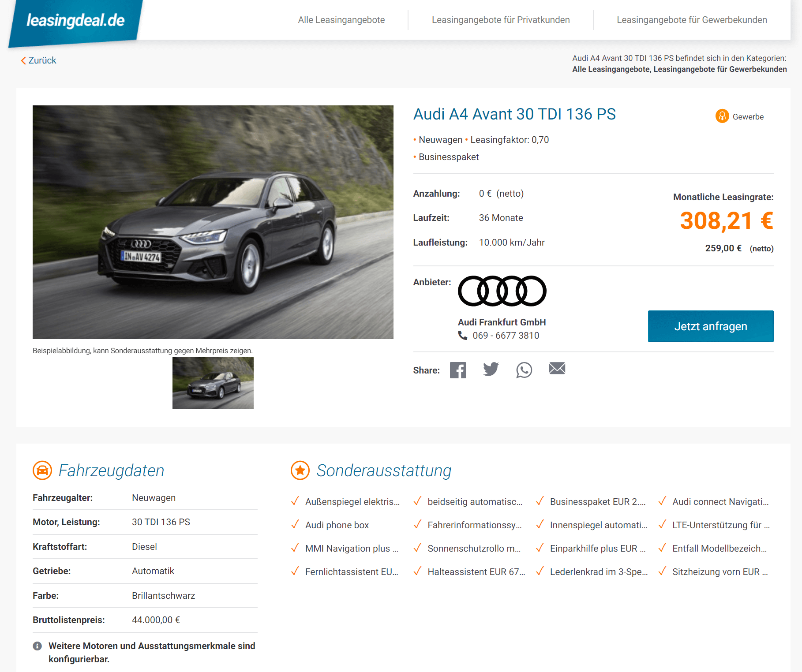Select the small Audi car thumbnail
This screenshot has width=802, height=672.
(213, 383)
